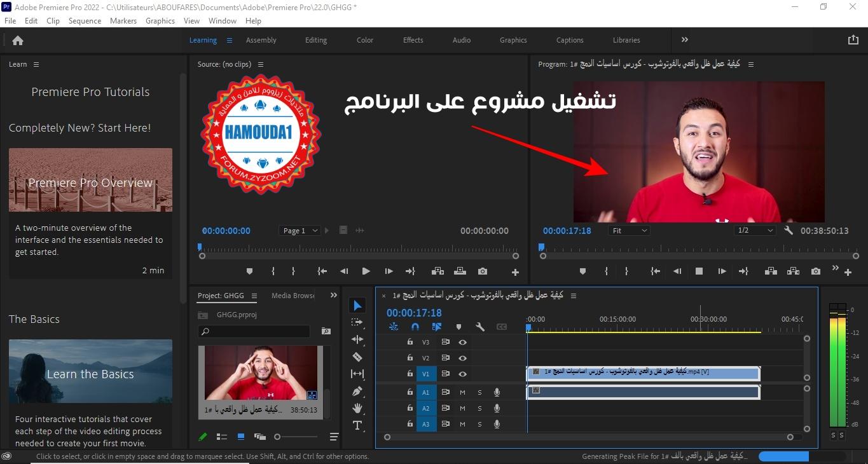Select the Selection tool arrow

(357, 306)
